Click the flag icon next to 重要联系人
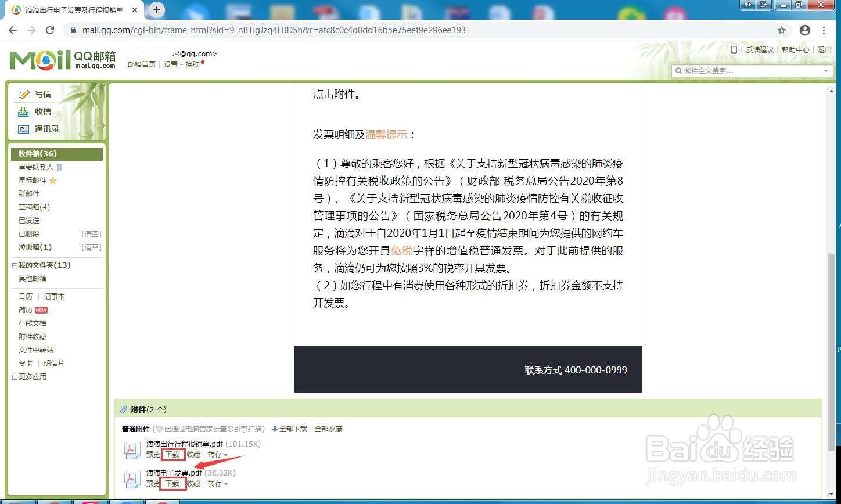The width and height of the screenshot is (841, 504). [x=59, y=167]
